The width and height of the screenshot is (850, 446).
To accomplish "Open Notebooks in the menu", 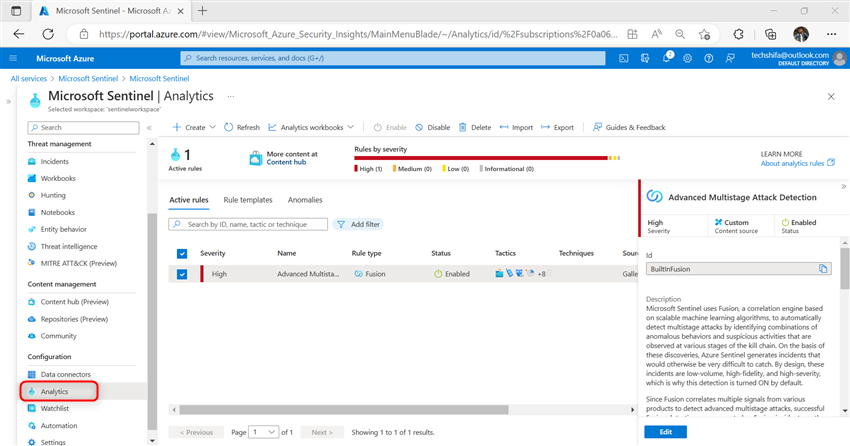I will coord(57,212).
